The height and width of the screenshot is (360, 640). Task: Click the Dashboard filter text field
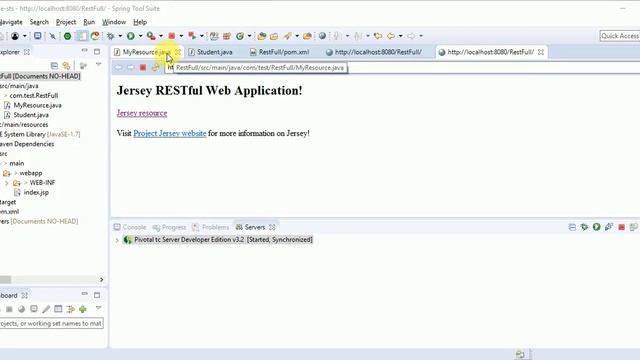pyautogui.click(x=51, y=323)
